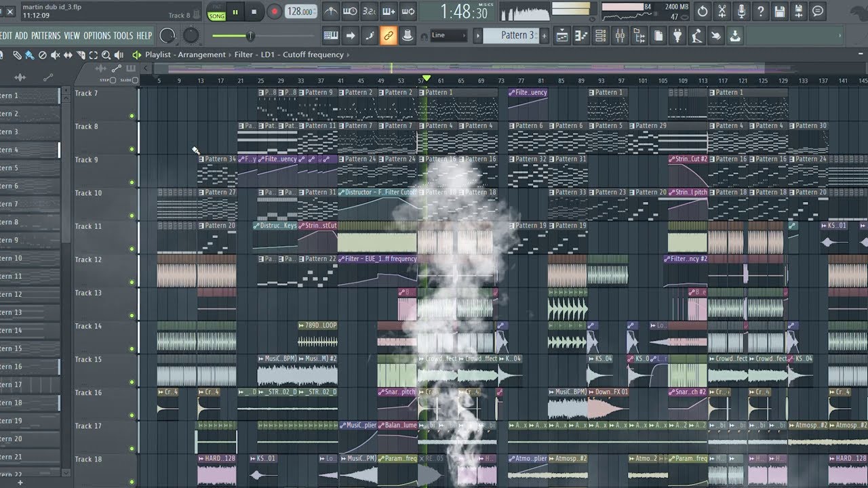Click the auto-scroll arrow icon

[351, 35]
